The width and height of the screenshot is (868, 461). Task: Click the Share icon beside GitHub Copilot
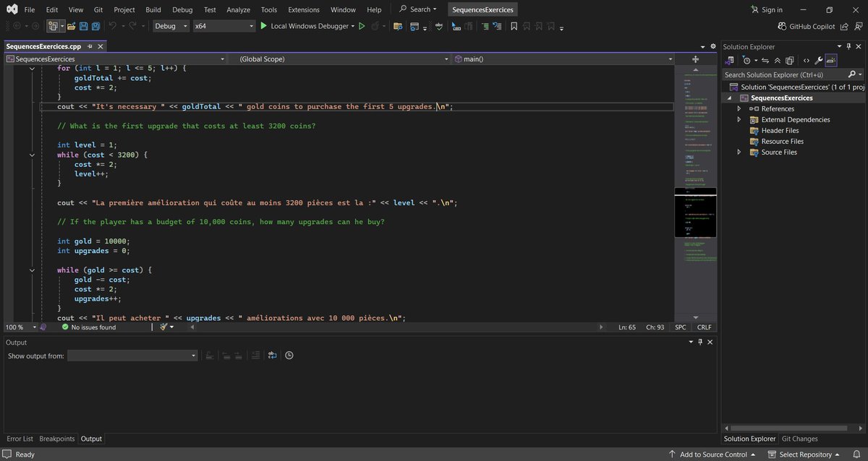tap(844, 26)
